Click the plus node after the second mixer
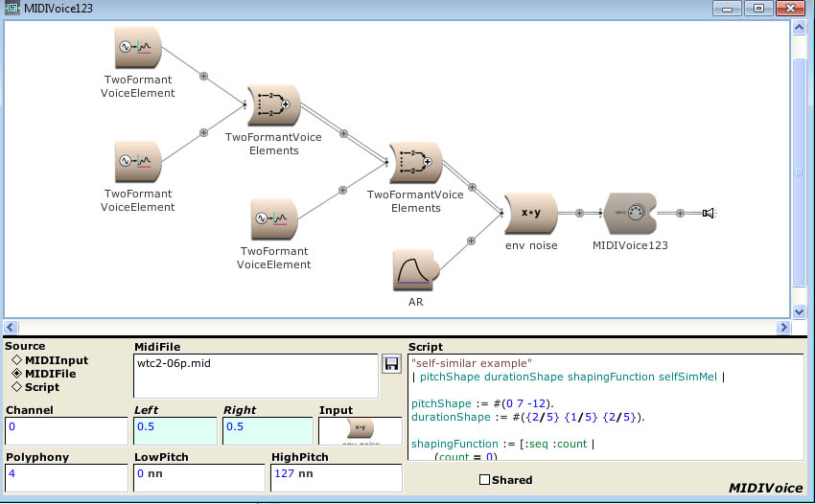 click(x=472, y=187)
